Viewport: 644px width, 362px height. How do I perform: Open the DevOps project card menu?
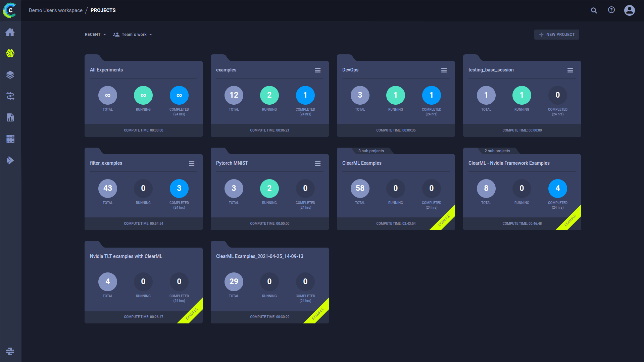444,70
